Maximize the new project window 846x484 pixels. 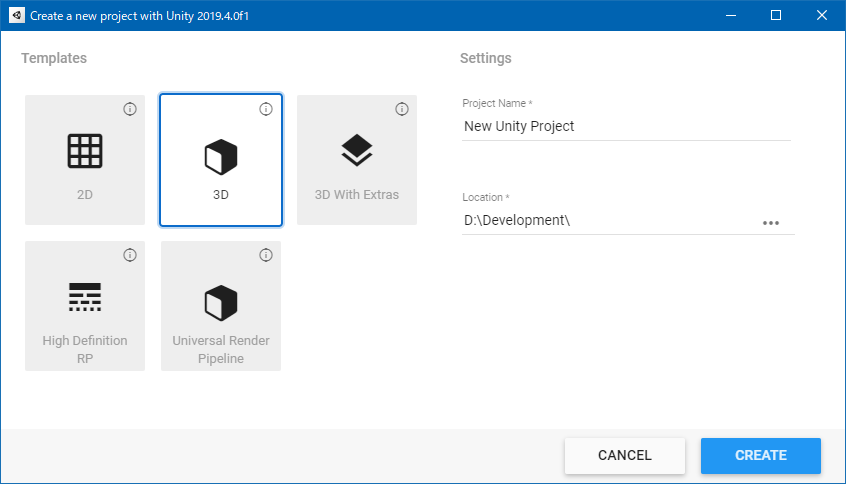pos(775,16)
